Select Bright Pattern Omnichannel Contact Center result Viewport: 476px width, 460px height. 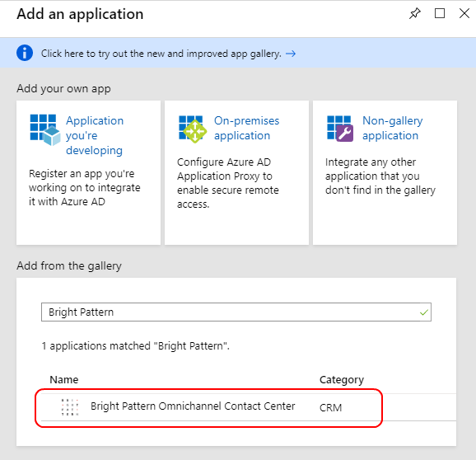(x=193, y=406)
